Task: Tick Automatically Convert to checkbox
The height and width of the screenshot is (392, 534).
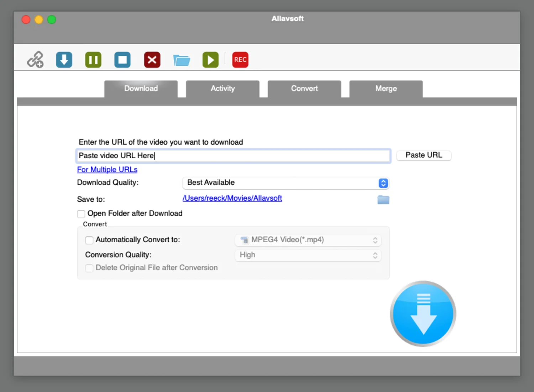Action: coord(89,240)
